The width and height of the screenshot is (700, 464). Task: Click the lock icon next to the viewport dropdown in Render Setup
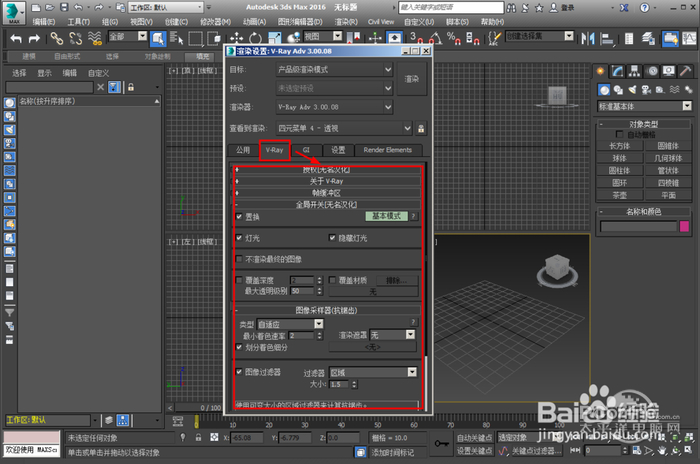coord(421,129)
